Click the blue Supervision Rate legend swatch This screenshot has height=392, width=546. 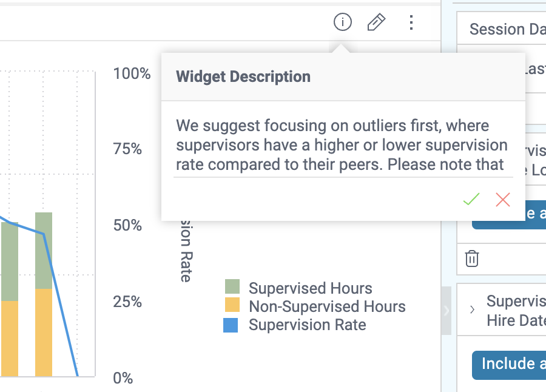point(232,325)
